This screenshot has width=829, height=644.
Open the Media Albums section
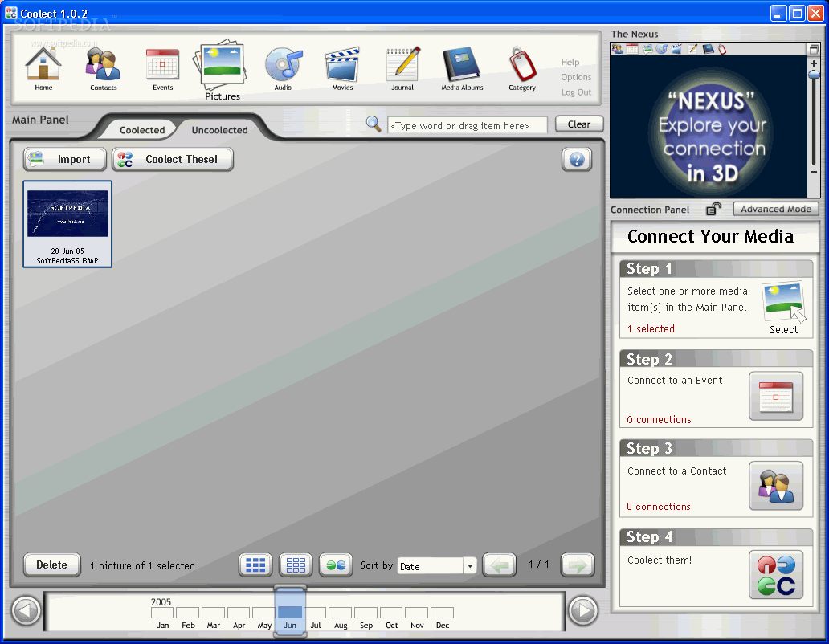462,69
